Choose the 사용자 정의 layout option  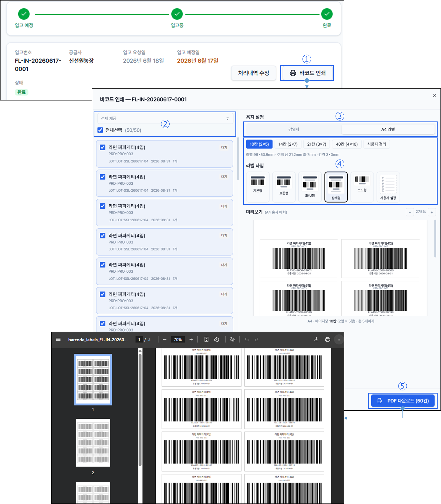pyautogui.click(x=377, y=144)
